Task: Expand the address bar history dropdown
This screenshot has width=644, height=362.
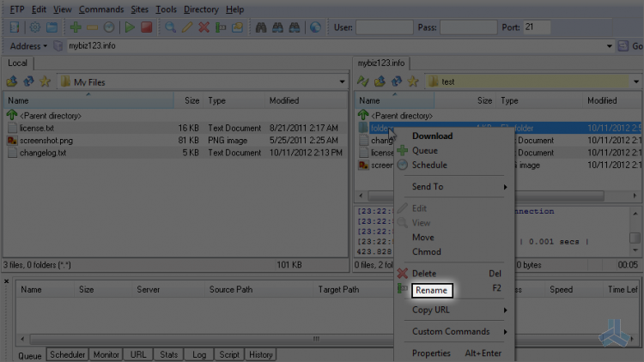Action: 610,46
